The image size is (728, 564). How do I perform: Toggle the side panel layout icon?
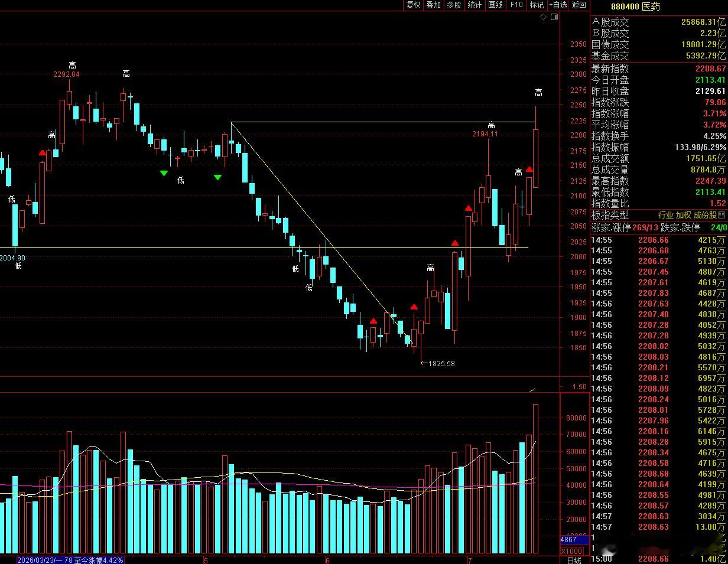pos(554,17)
